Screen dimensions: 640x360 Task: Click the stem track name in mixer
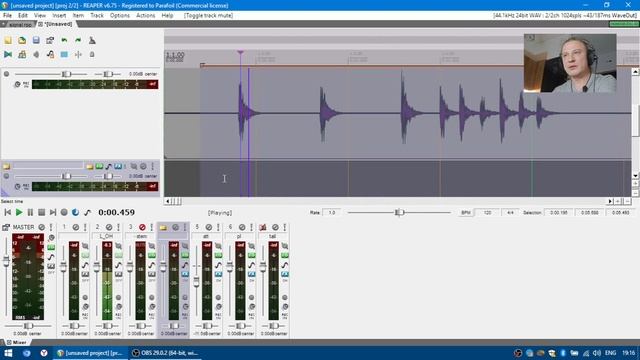coord(140,236)
